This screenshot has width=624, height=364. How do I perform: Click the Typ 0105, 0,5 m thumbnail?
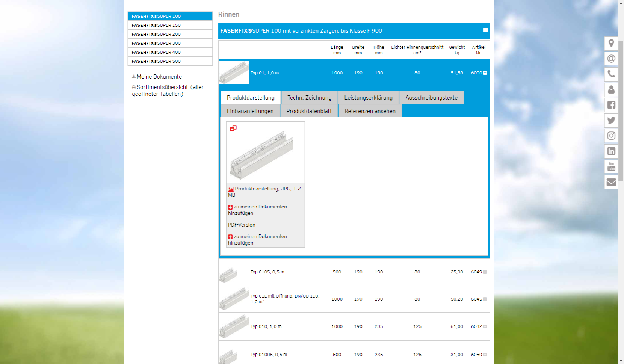point(228,275)
